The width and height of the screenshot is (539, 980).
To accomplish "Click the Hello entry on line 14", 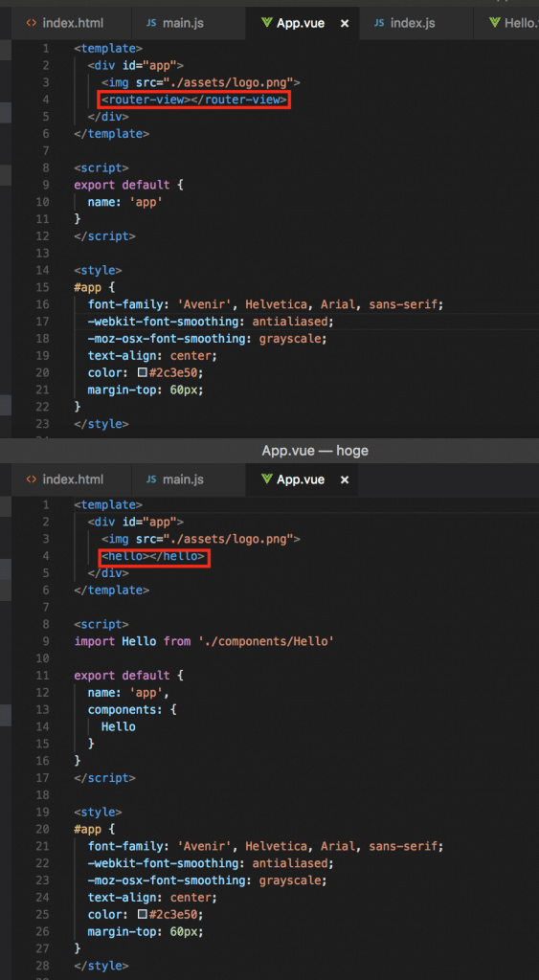I will (118, 726).
